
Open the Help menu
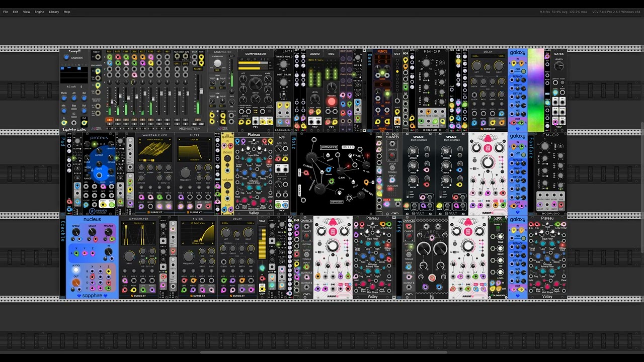(x=67, y=12)
